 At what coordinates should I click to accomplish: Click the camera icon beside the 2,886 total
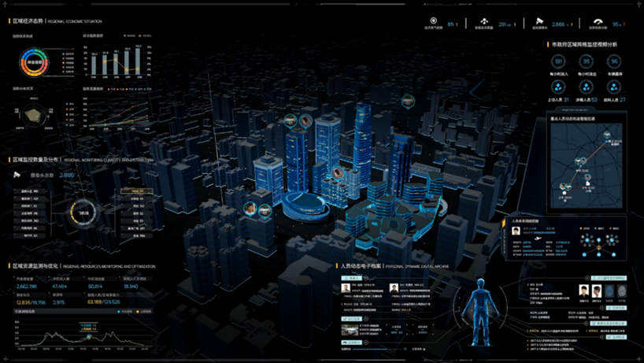(17, 175)
